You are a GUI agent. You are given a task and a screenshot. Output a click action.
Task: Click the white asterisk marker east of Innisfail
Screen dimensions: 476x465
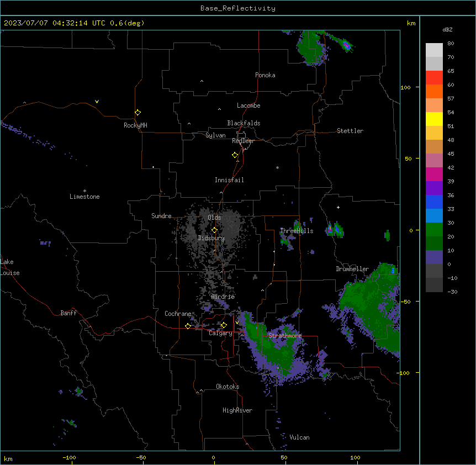click(277, 168)
